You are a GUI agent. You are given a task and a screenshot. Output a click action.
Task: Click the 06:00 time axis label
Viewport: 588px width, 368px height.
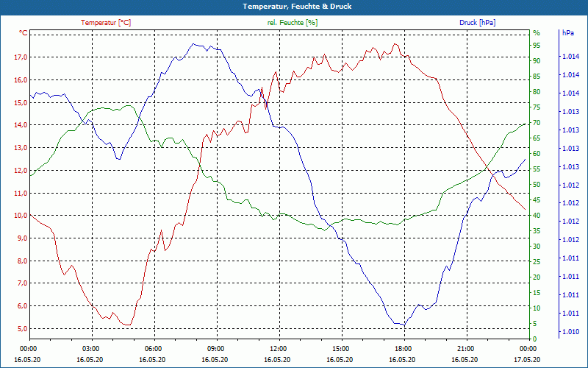153,349
